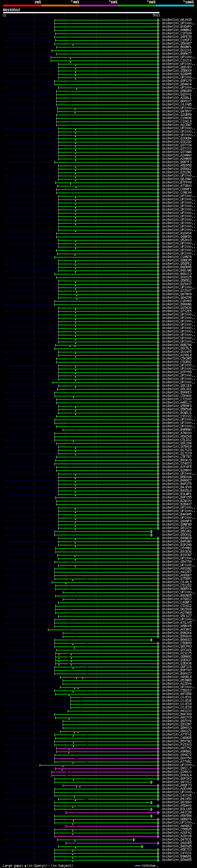Click arrowhead ending the B4DSQ5 alignment
Image resolution: width=197 pixels, height=868 pixels.
143,846
